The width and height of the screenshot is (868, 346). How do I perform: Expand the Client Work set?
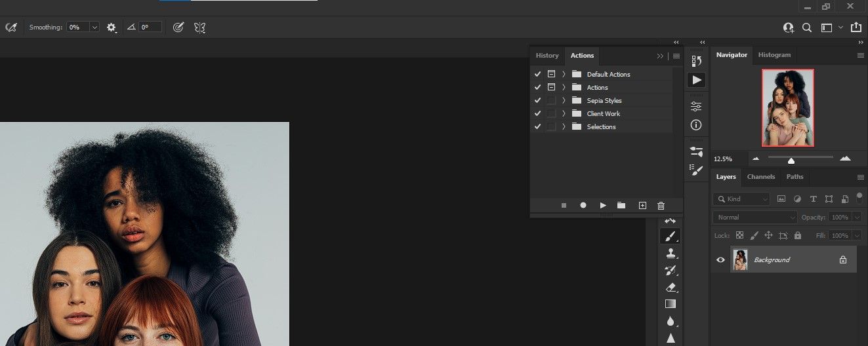(564, 113)
